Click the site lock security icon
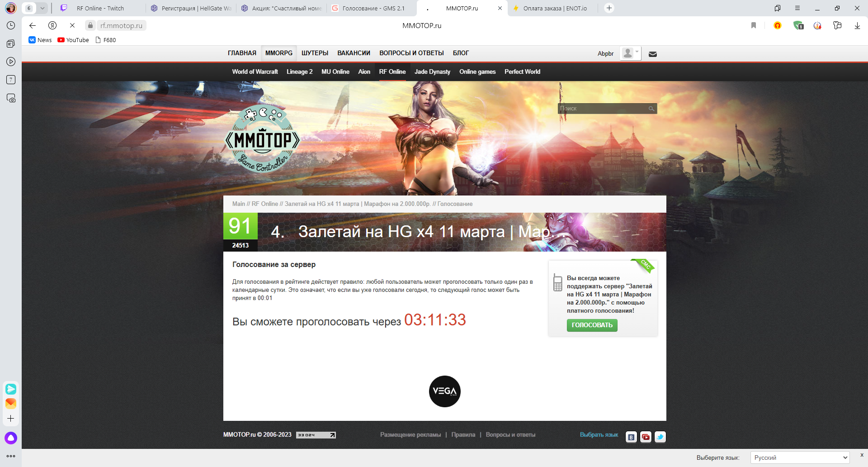Viewport: 868px width, 467px height. 90,25
